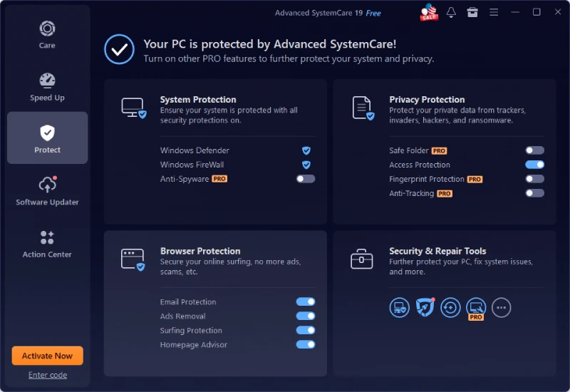Screen dimensions: 570x392
Task: Open Software Updater from sidebar
Action: 47,190
